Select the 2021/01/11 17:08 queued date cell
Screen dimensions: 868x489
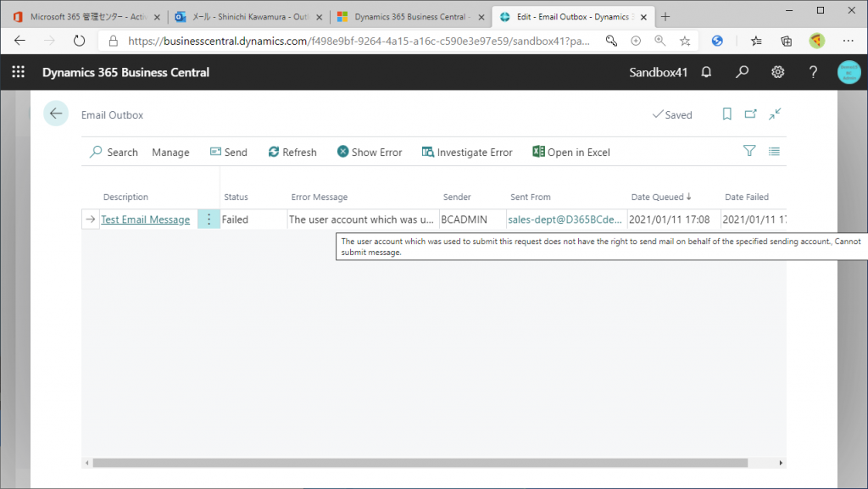click(673, 219)
